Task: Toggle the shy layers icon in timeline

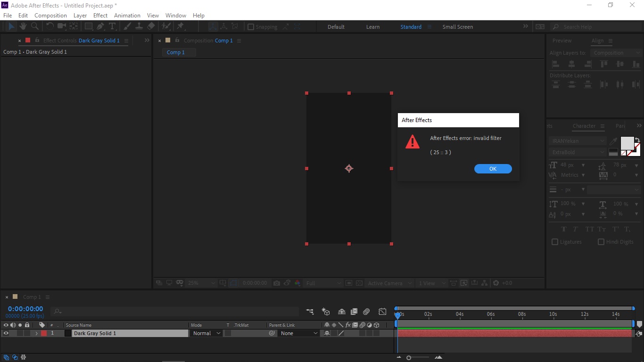Action: [x=342, y=312]
